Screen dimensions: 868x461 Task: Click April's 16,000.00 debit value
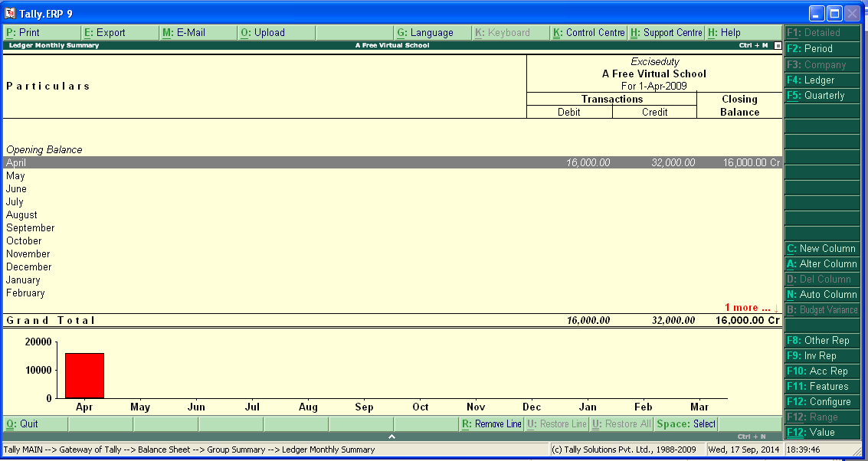[x=588, y=162]
